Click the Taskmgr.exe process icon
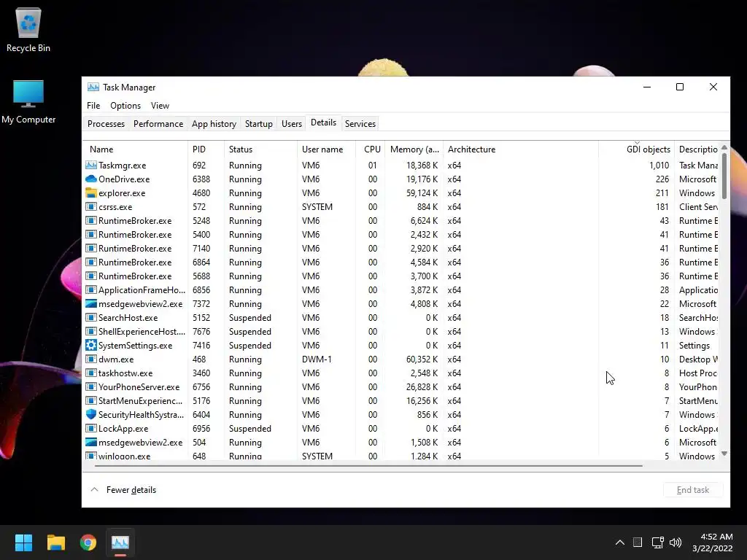747x560 pixels. [x=91, y=166]
